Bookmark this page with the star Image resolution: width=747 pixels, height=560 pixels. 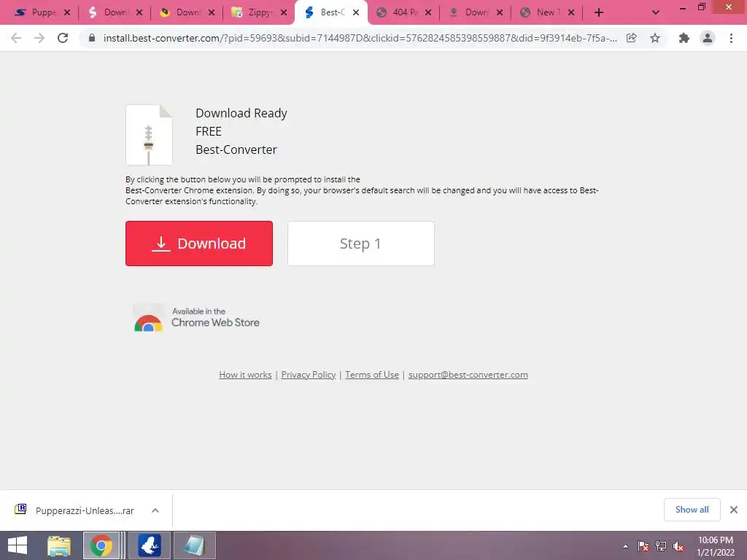click(x=655, y=38)
